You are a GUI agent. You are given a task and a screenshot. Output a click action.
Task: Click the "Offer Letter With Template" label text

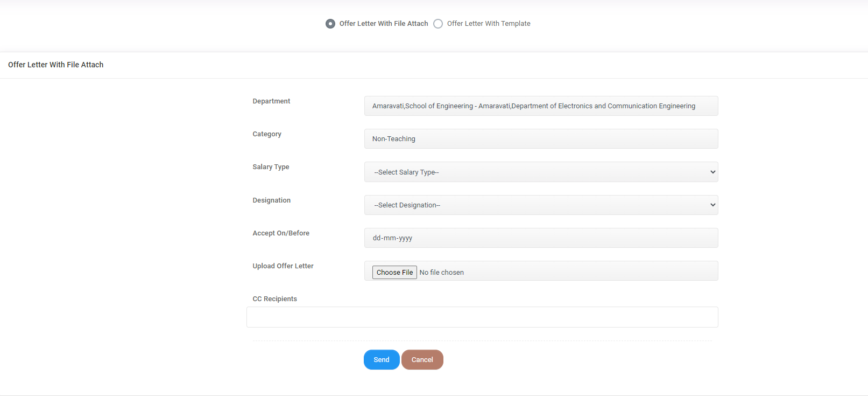[x=489, y=24]
